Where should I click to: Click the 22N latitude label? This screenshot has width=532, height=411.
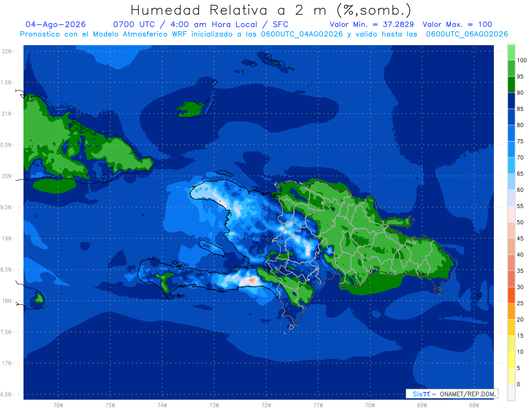click(x=7, y=51)
